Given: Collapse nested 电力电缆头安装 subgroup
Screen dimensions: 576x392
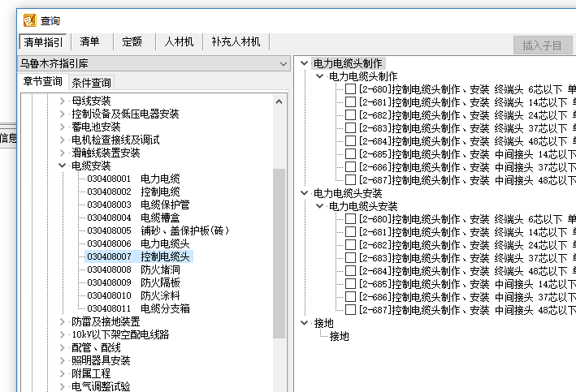Looking at the screenshot, I should pyautogui.click(x=319, y=206).
